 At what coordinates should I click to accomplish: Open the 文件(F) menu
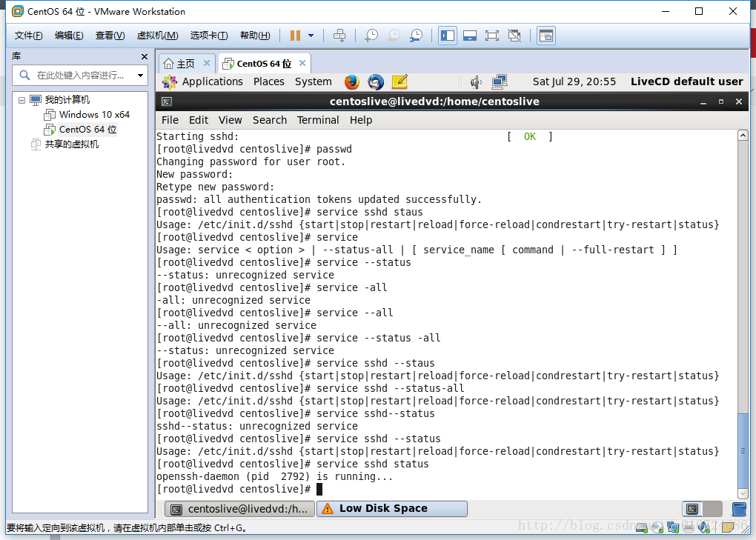[28, 36]
